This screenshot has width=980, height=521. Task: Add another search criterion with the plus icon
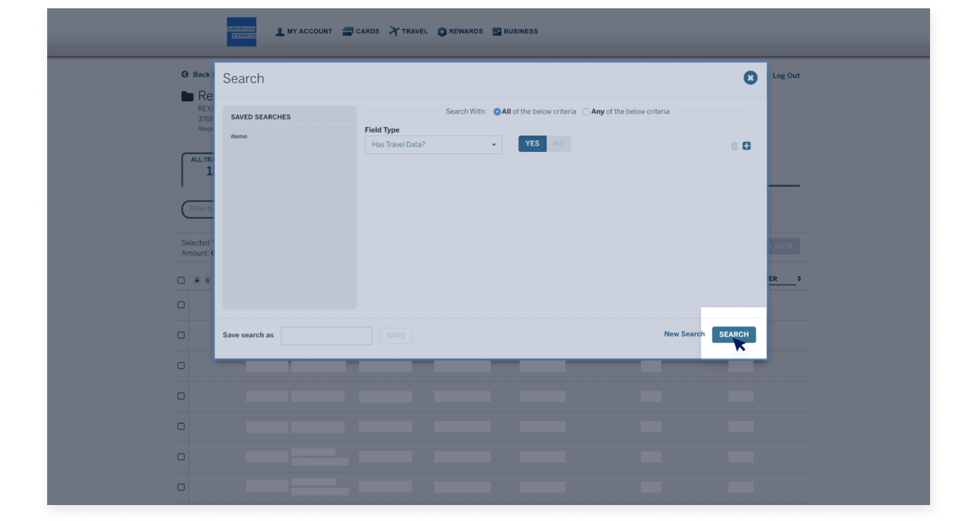747,145
